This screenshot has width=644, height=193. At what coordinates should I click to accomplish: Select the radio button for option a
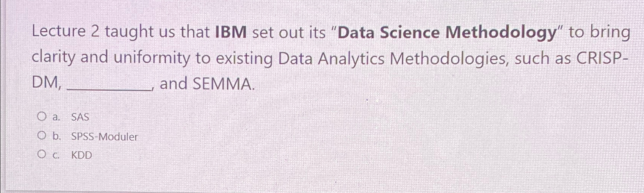(x=42, y=116)
